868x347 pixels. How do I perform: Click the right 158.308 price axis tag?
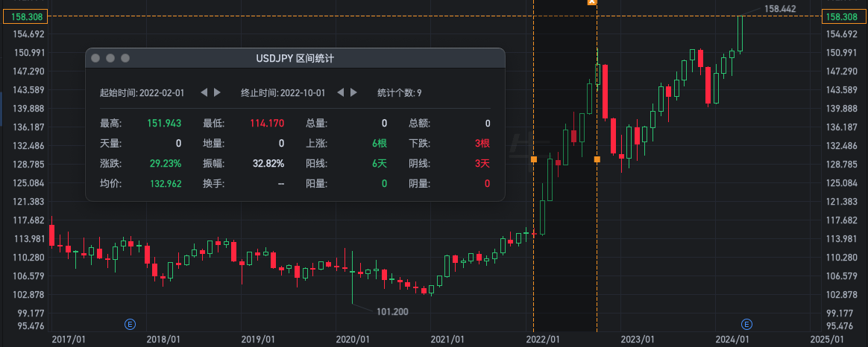tap(845, 17)
